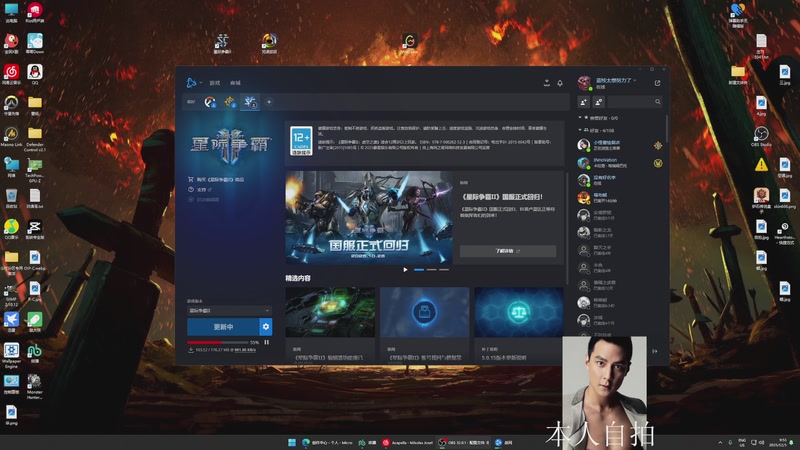Click the WoW game icon beside iNnovation

click(x=658, y=163)
